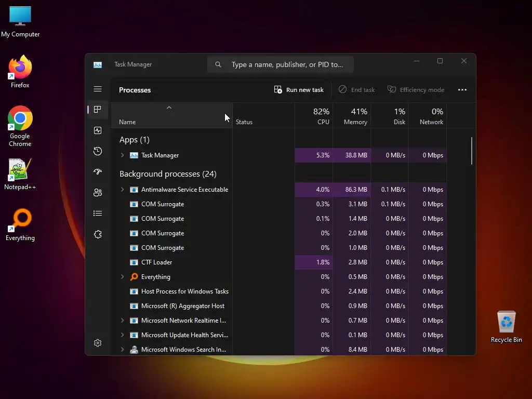The height and width of the screenshot is (399, 532).
Task: Click Task Manager's 38.8 MB memory cell
Action: tap(352, 155)
